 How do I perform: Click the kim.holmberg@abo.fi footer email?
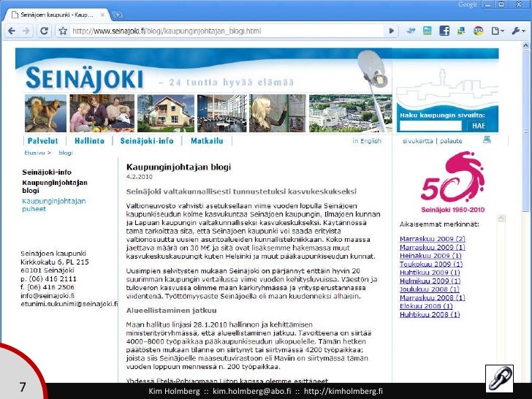click(251, 391)
